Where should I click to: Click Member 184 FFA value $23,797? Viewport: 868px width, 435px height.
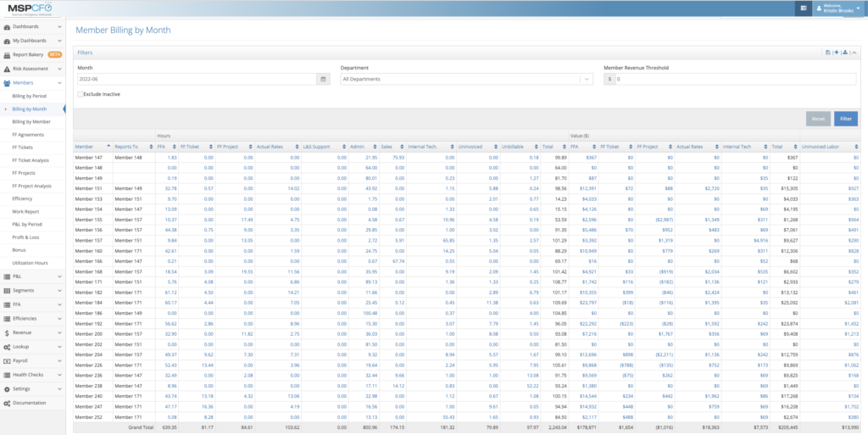[x=587, y=303]
